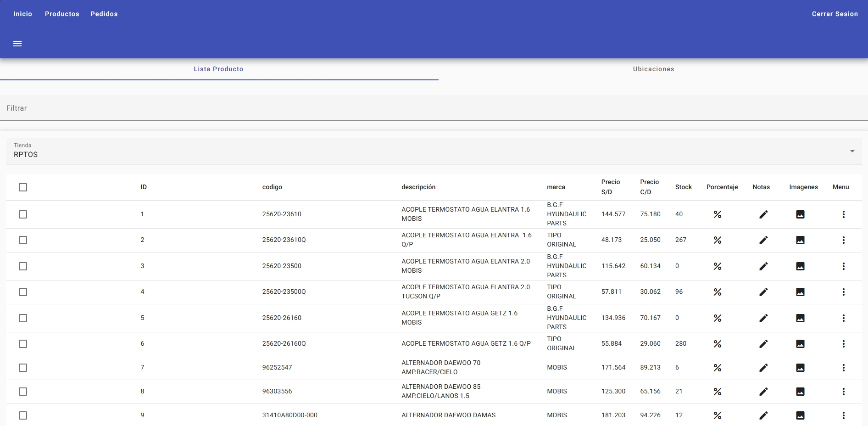Open three-dot menu for product ID 2
This screenshot has width=868, height=426.
point(843,240)
